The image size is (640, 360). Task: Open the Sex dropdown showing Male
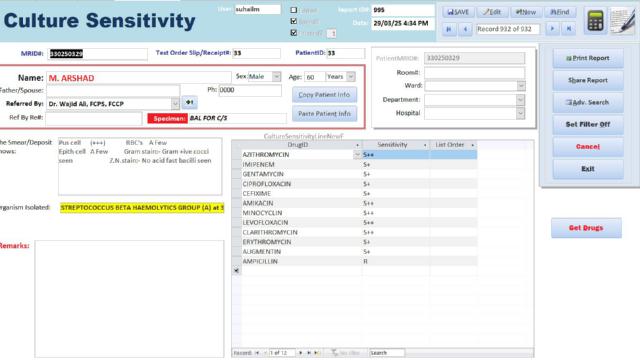click(x=276, y=76)
